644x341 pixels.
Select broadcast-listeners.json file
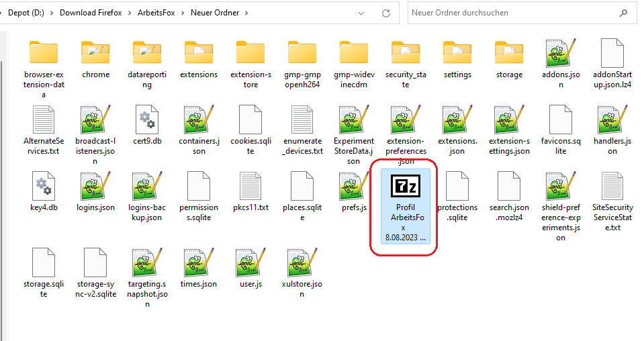point(95,135)
